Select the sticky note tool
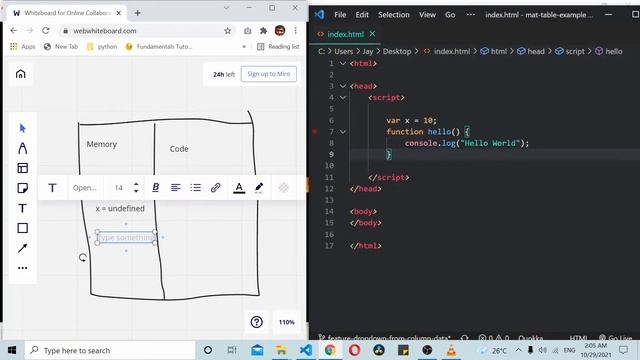Screen dimensions: 640x360 tap(22, 188)
